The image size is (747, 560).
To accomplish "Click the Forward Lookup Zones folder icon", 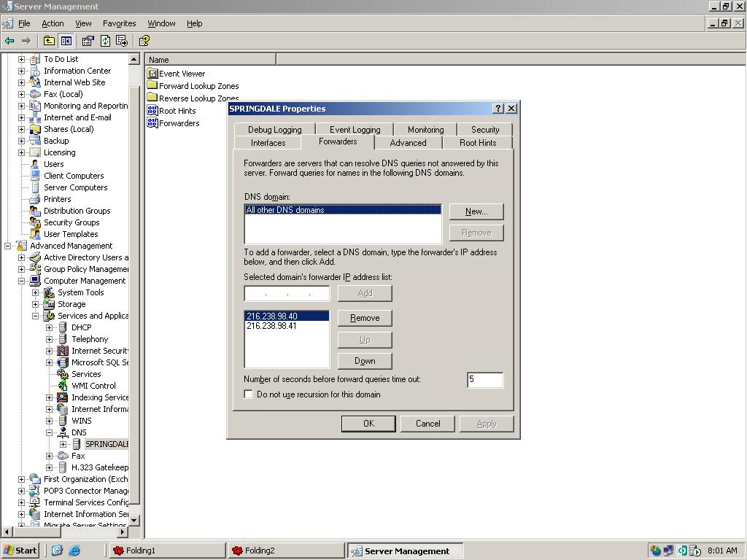I will tap(152, 86).
